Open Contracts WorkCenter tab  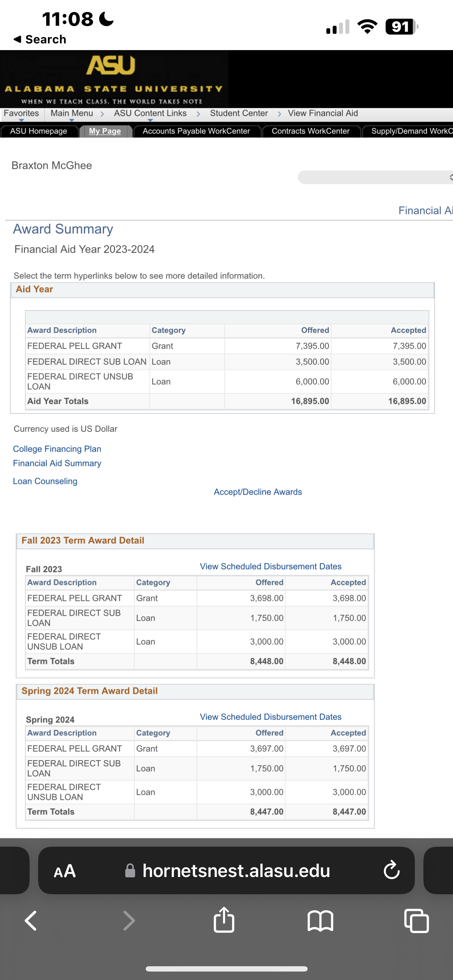(x=310, y=131)
